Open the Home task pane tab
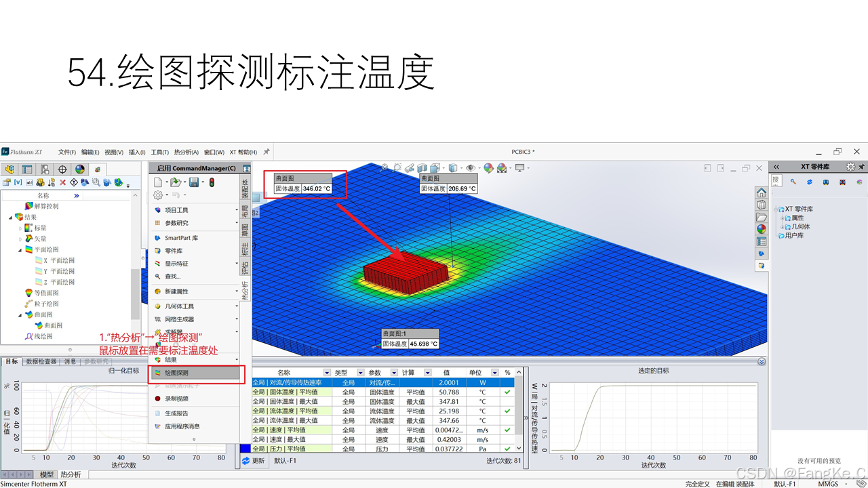 pyautogui.click(x=762, y=192)
